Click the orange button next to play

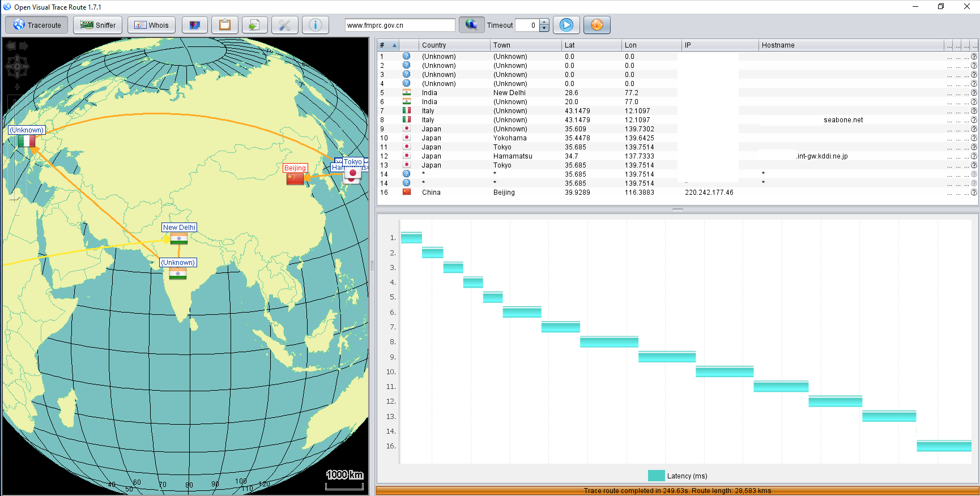point(596,25)
